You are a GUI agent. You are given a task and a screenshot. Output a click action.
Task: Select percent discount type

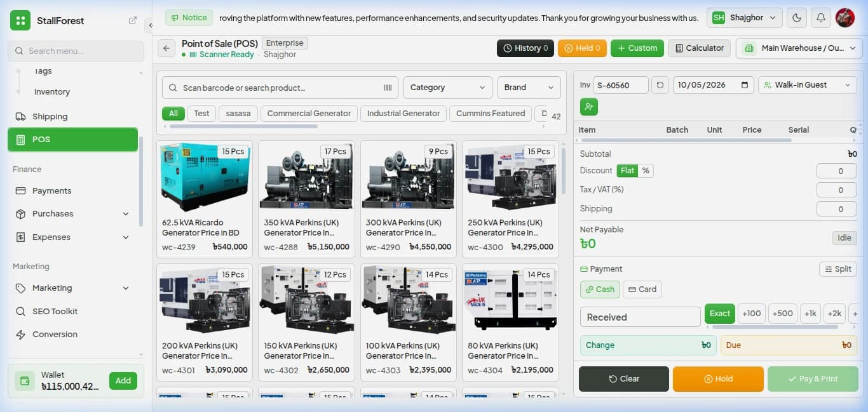coord(646,171)
